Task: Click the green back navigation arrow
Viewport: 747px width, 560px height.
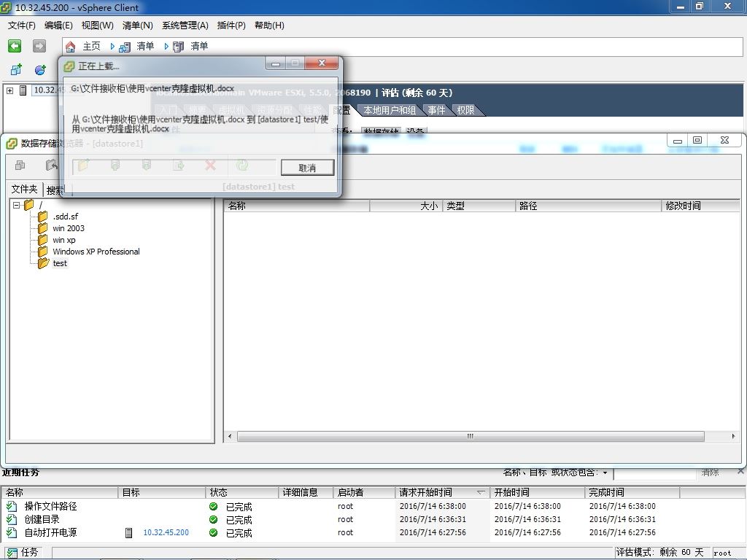Action: [x=15, y=46]
